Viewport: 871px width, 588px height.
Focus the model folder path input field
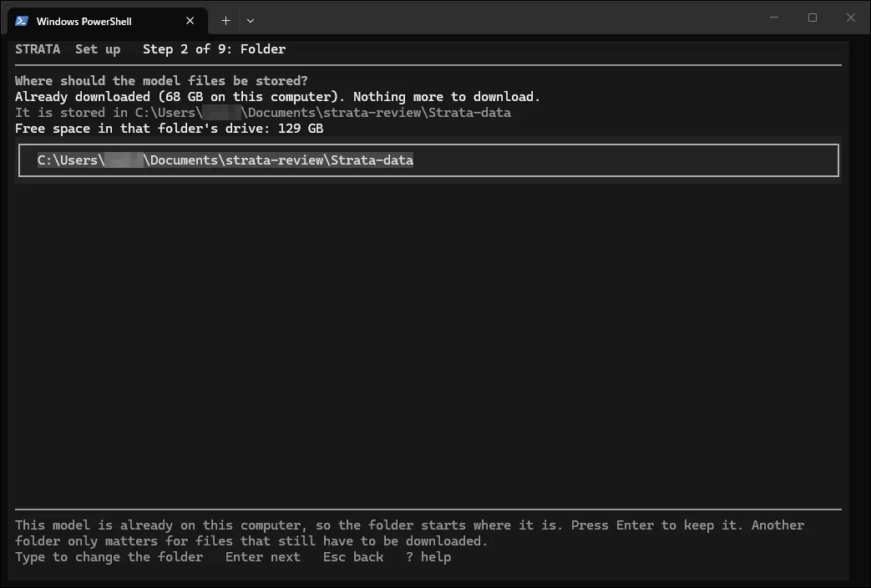[428, 160]
